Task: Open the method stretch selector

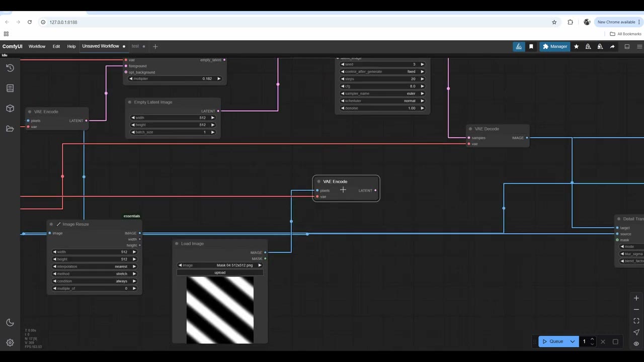Action: click(95, 274)
